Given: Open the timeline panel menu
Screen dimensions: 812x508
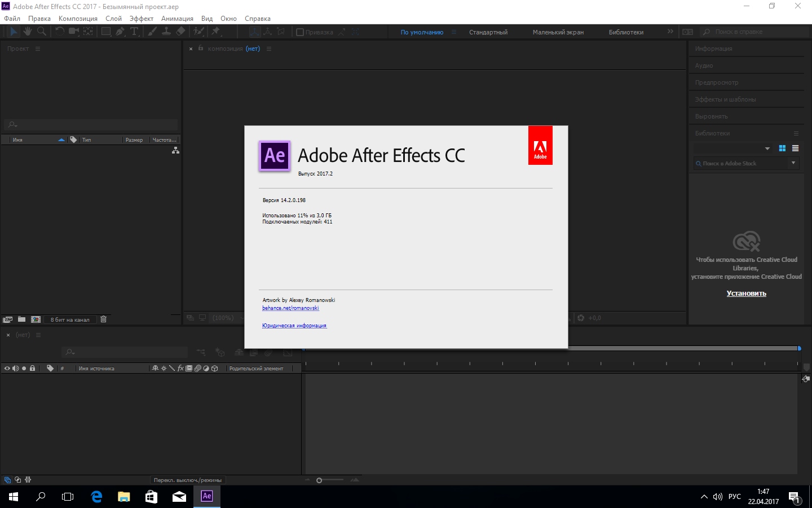Looking at the screenshot, I should tap(38, 335).
